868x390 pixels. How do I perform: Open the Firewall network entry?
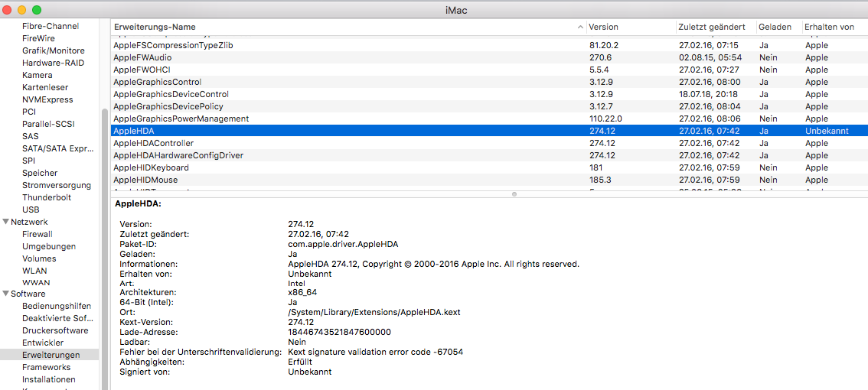(x=38, y=234)
